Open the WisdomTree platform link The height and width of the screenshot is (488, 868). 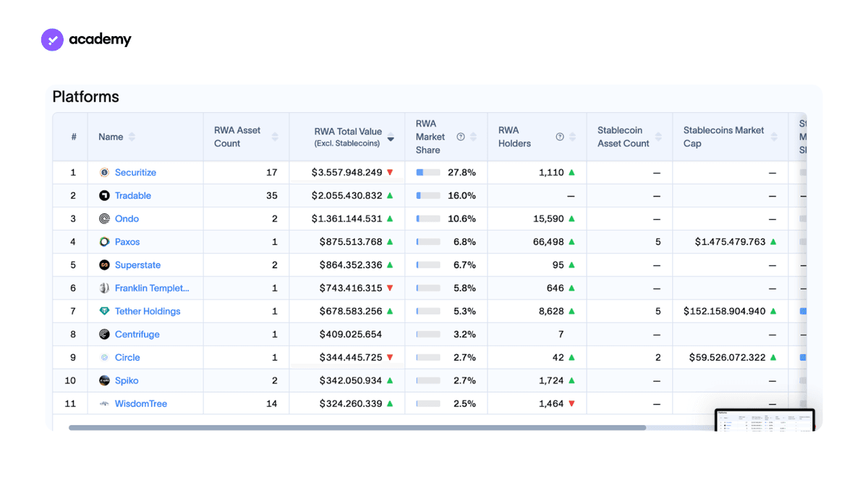(141, 403)
